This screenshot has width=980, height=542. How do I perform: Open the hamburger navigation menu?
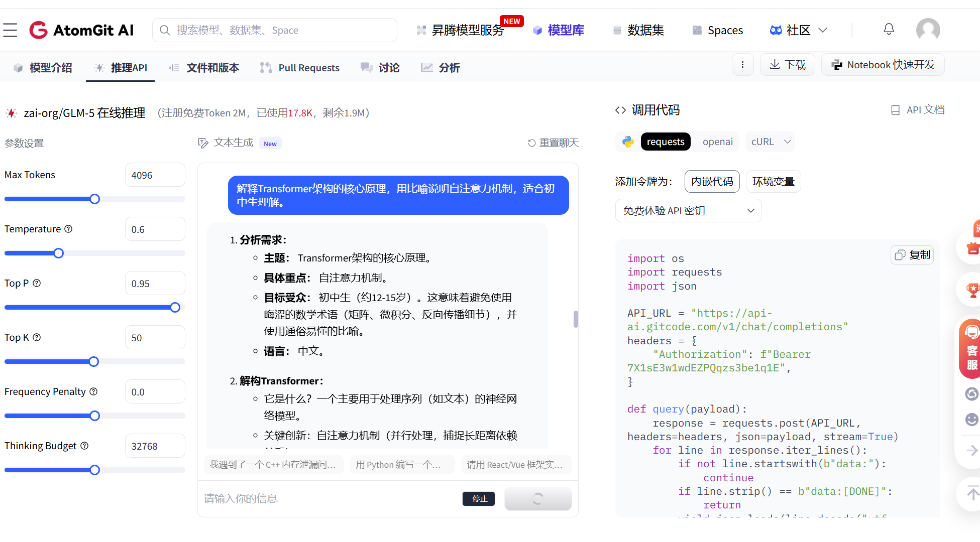tap(10, 30)
